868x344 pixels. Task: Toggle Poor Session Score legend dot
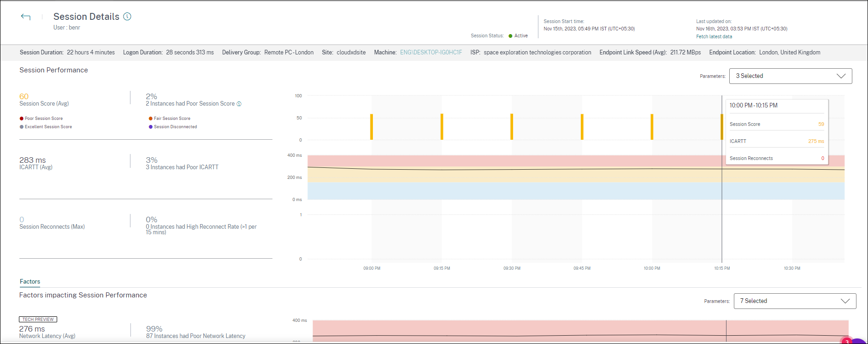pyautogui.click(x=22, y=119)
